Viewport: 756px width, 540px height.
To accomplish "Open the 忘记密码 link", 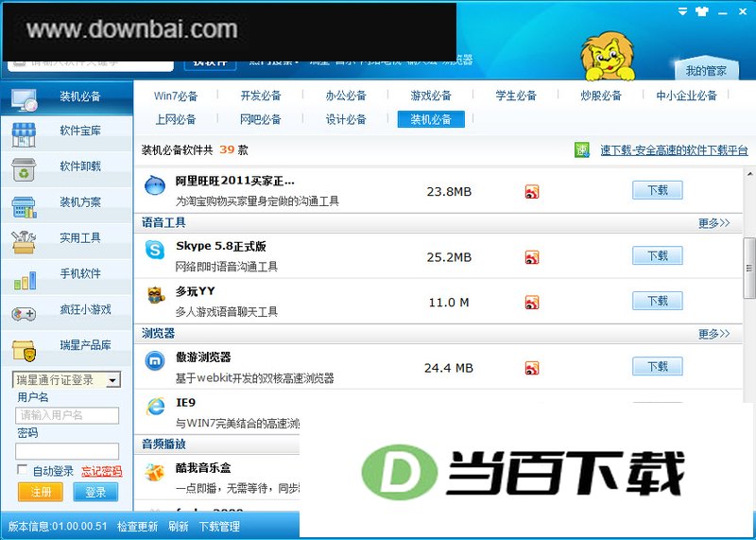I will click(101, 471).
